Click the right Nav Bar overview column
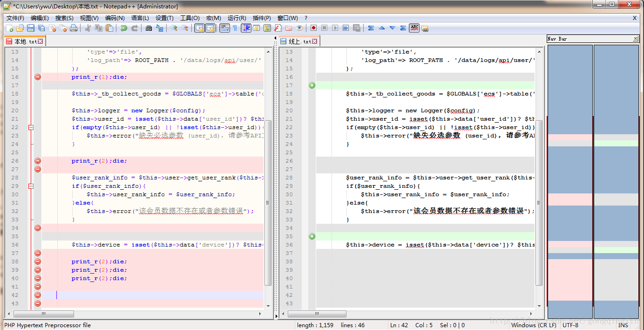 tap(616, 181)
